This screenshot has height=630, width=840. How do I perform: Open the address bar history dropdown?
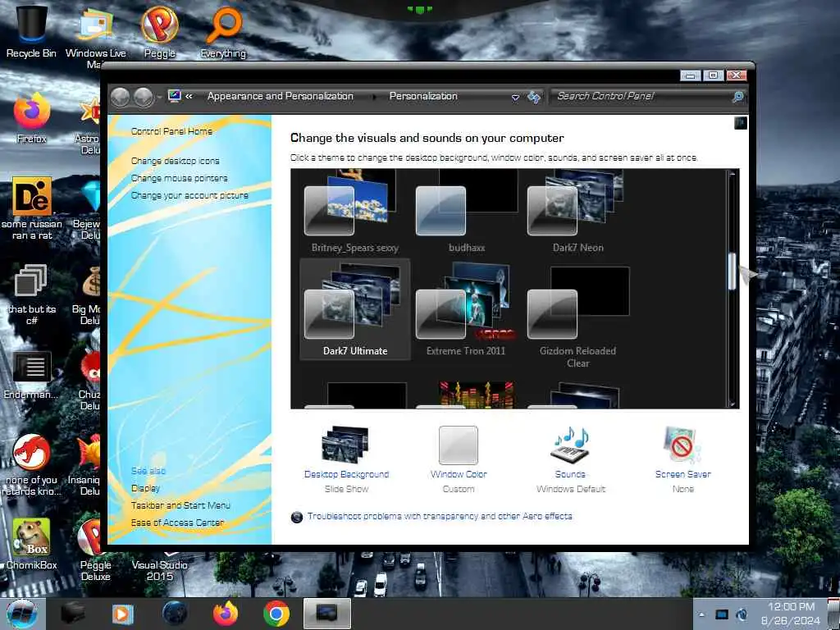tap(515, 98)
